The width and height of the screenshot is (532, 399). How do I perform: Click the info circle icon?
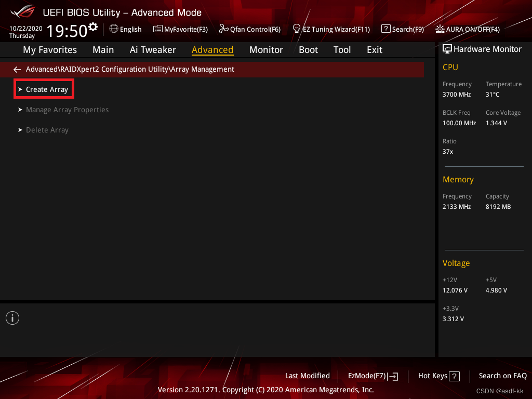pyautogui.click(x=12, y=318)
